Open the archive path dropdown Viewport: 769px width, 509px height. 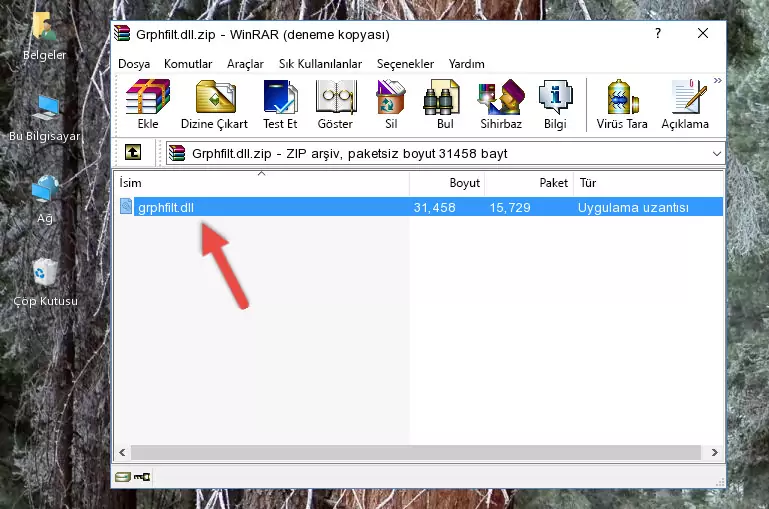click(717, 153)
